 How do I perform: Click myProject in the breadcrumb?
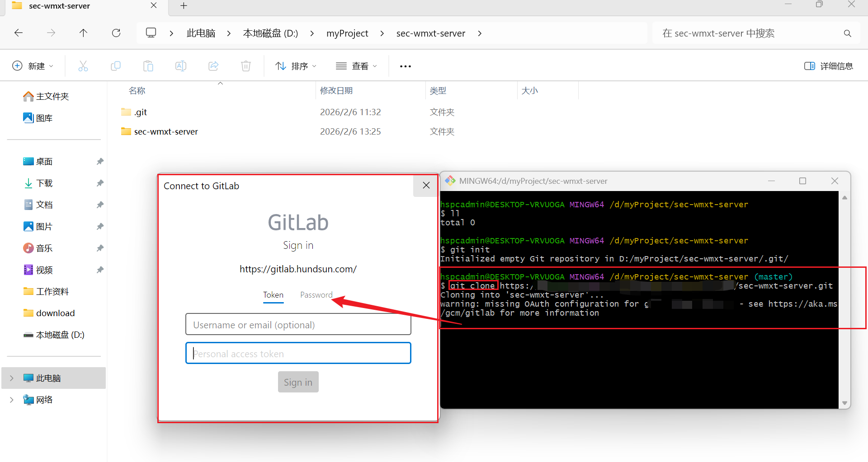pyautogui.click(x=347, y=33)
